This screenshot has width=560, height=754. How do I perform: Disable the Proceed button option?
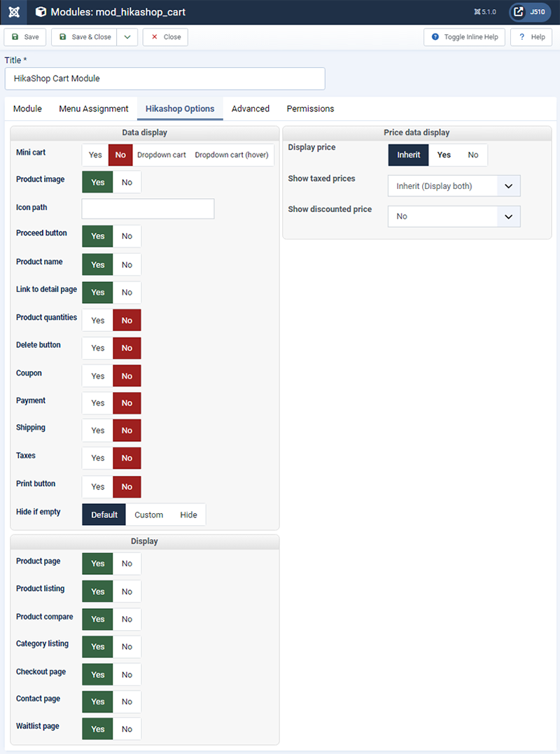pos(127,236)
